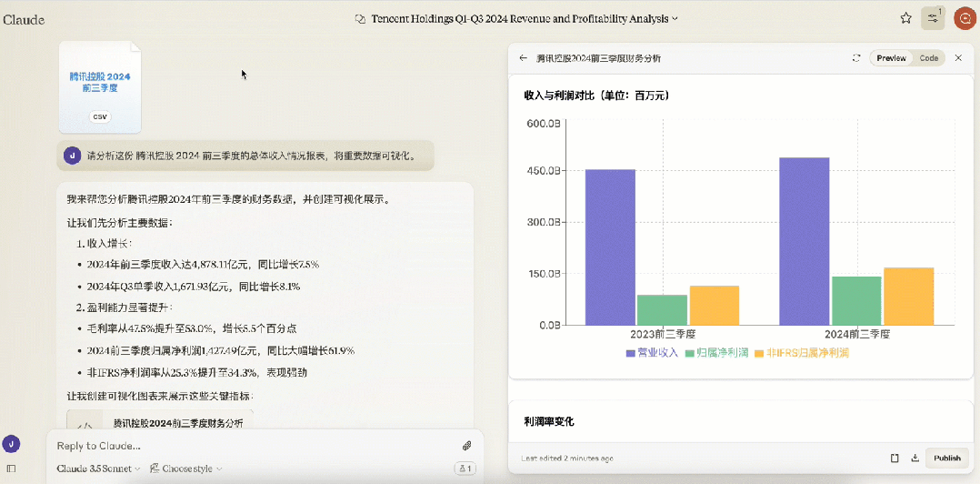
Task: Click the conversation title Tencent Holdings Q1-Q3 2024
Action: tap(520, 19)
